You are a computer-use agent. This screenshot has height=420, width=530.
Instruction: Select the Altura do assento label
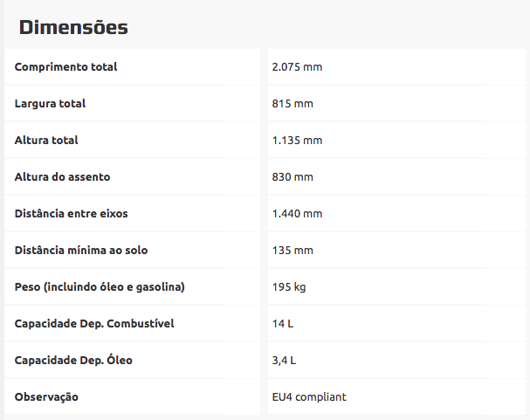point(62,177)
